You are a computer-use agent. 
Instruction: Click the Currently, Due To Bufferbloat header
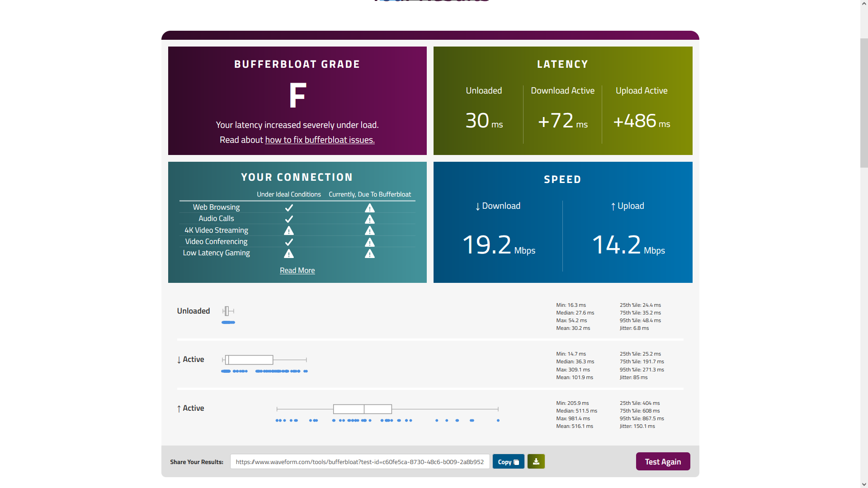370,194
